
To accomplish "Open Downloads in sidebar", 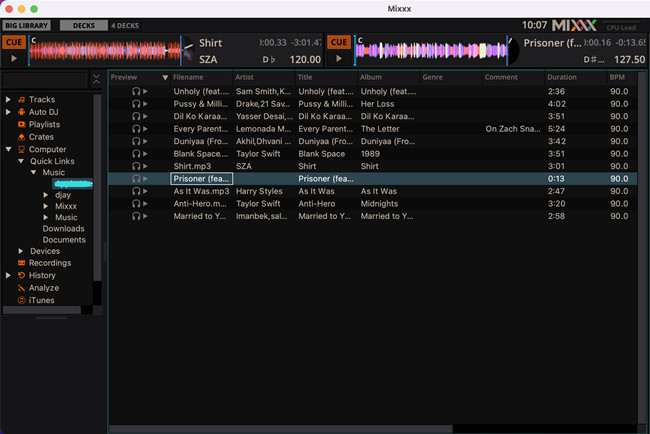I will point(63,229).
